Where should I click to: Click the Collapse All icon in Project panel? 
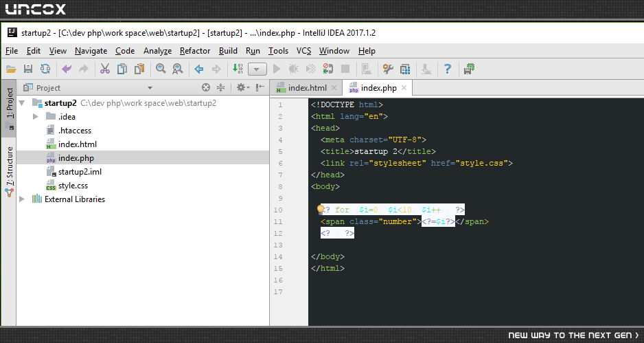[221, 87]
